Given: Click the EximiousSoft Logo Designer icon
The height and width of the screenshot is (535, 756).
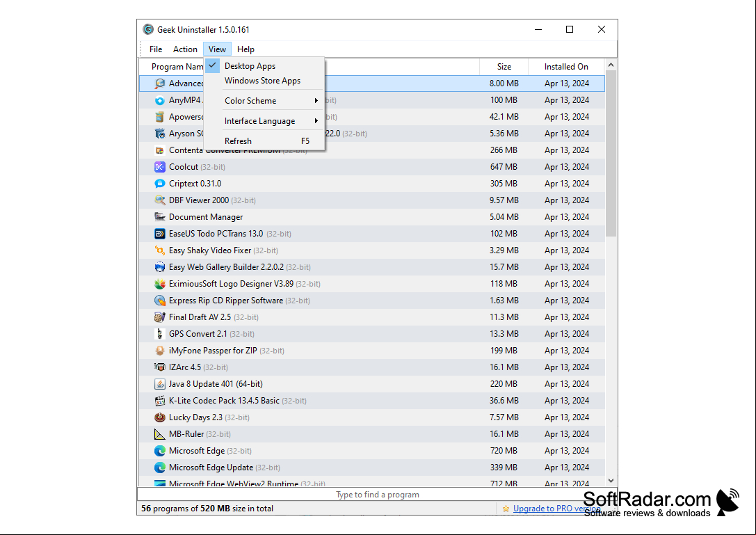Looking at the screenshot, I should (159, 284).
